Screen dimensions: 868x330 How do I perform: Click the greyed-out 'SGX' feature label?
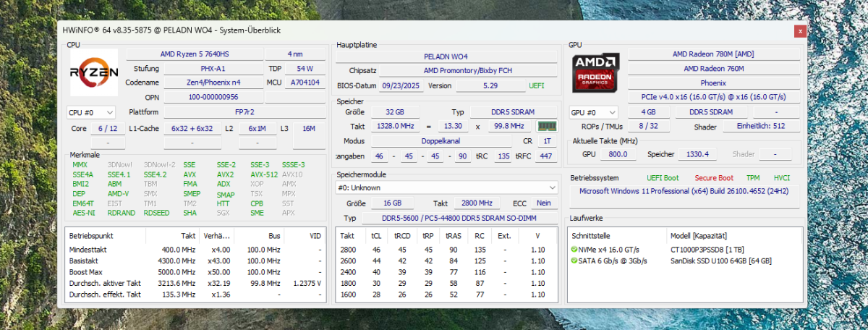224,213
